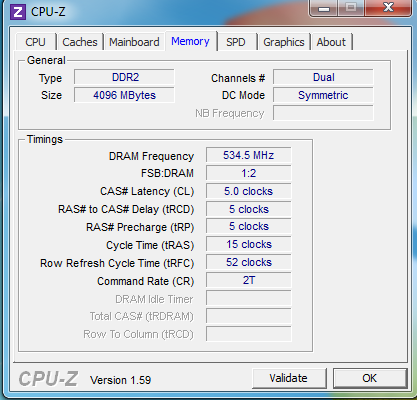This screenshot has width=419, height=402.
Task: Open the About tab
Action: pos(331,42)
